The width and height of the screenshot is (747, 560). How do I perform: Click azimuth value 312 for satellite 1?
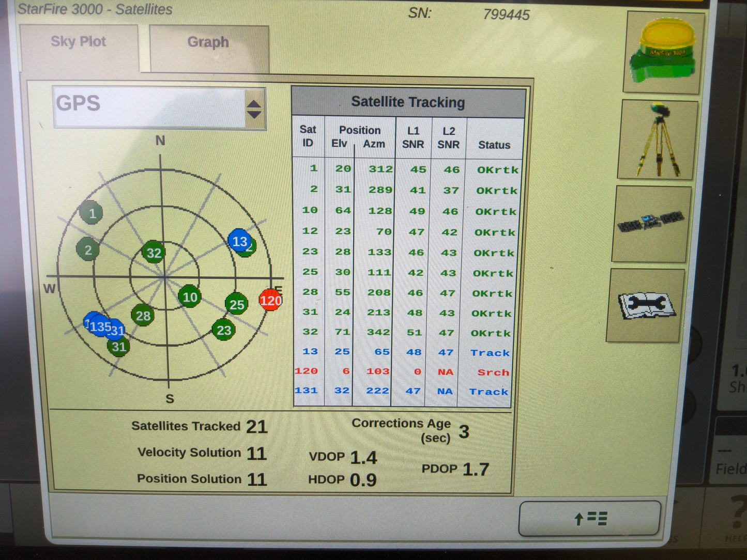(380, 169)
